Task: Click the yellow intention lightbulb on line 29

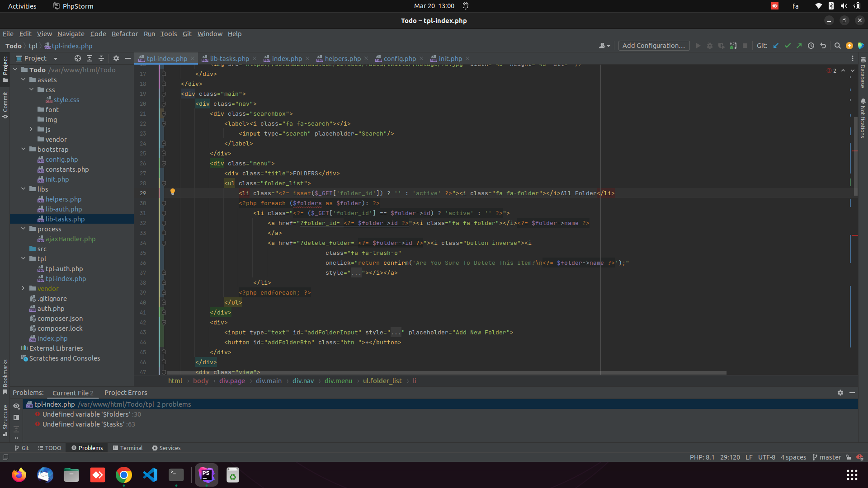Action: click(x=172, y=192)
